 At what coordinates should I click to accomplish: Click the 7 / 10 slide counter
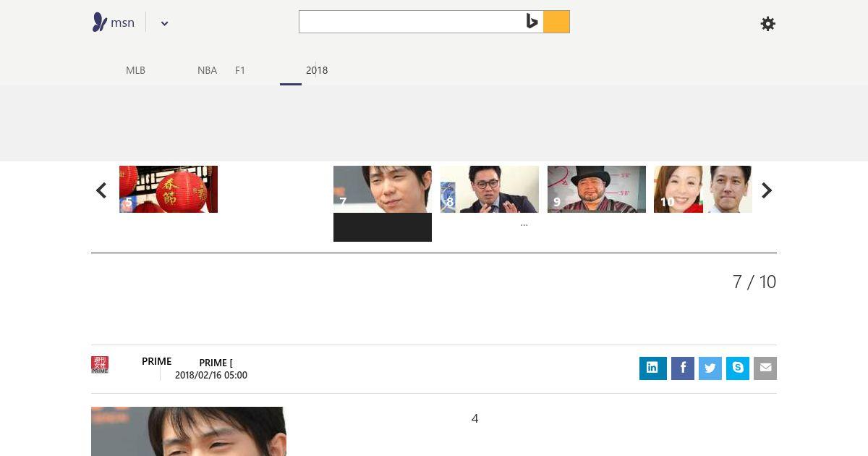tap(754, 282)
